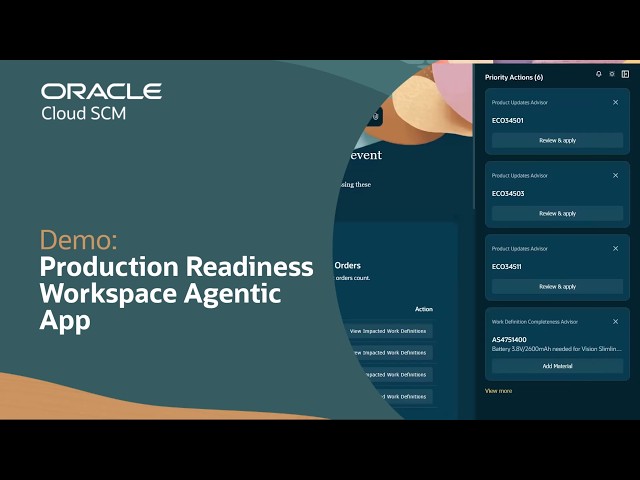This screenshot has height=480, width=640.
Task: Click the Priority Actions (6) heading
Action: (514, 78)
